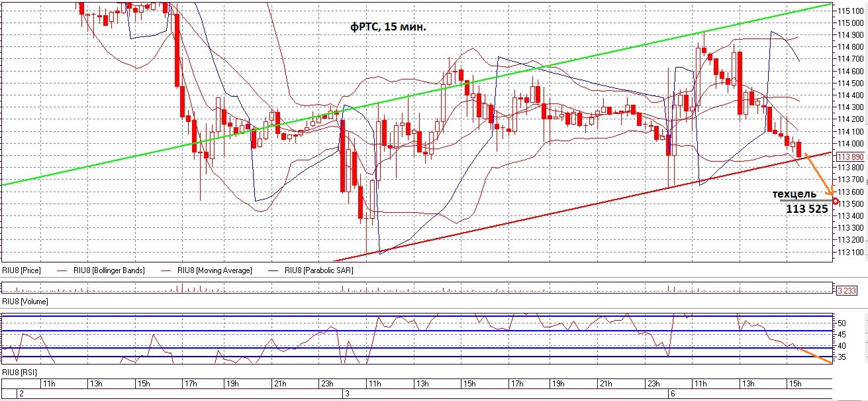Click the RIU8 [Price] legend entry
Viewport: 868px width, 401px height.
click(x=20, y=270)
